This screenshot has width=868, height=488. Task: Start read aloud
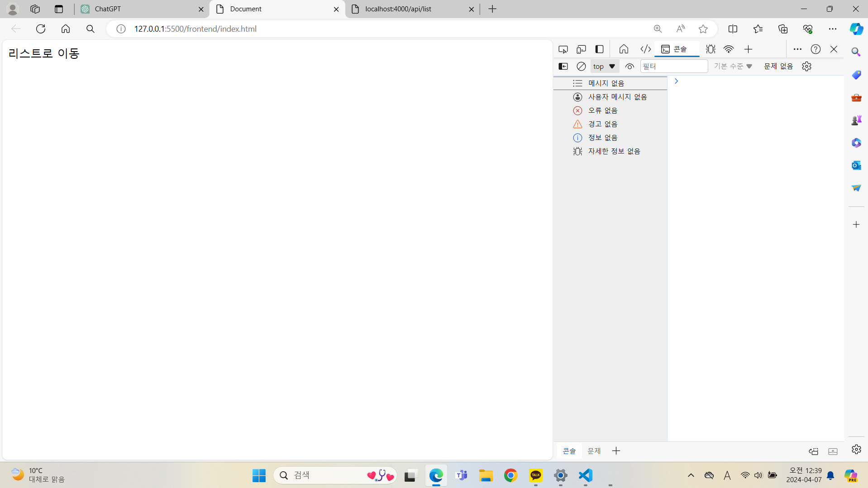click(x=681, y=29)
